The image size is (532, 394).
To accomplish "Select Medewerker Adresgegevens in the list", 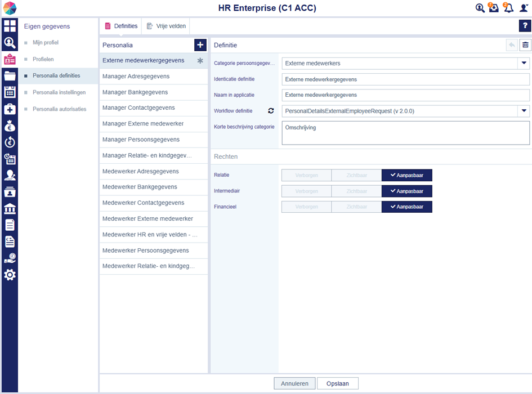I will click(x=153, y=171).
